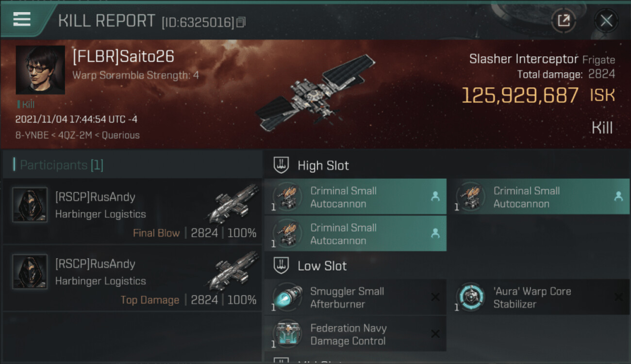631x364 pixels.
Task: Copy the kill report ID icon
Action: pyautogui.click(x=241, y=22)
